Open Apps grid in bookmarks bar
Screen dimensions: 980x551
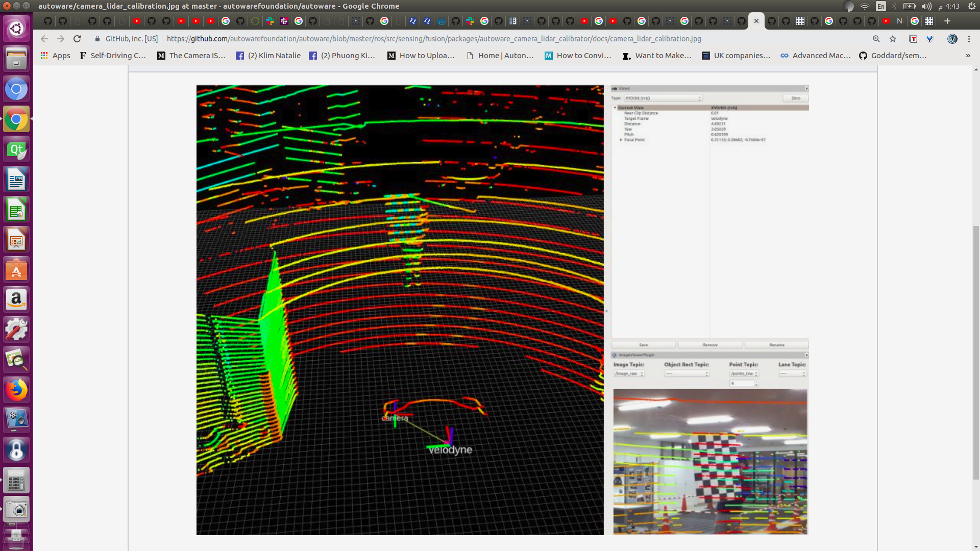[55, 56]
